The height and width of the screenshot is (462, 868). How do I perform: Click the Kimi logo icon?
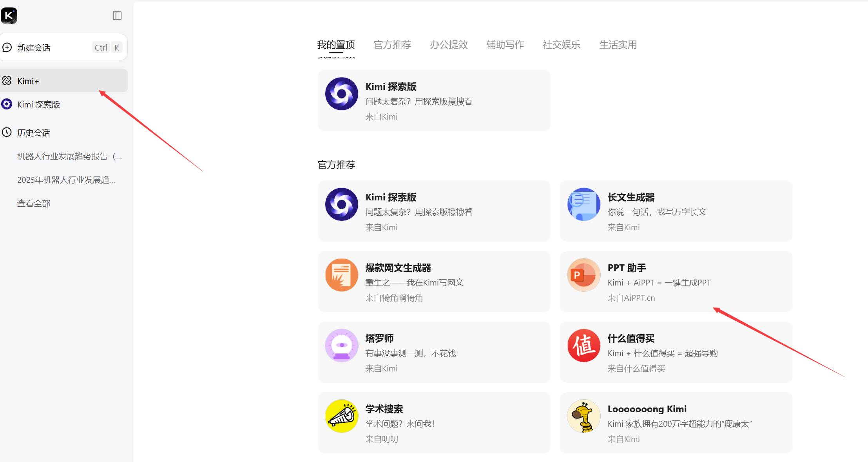[x=9, y=16]
